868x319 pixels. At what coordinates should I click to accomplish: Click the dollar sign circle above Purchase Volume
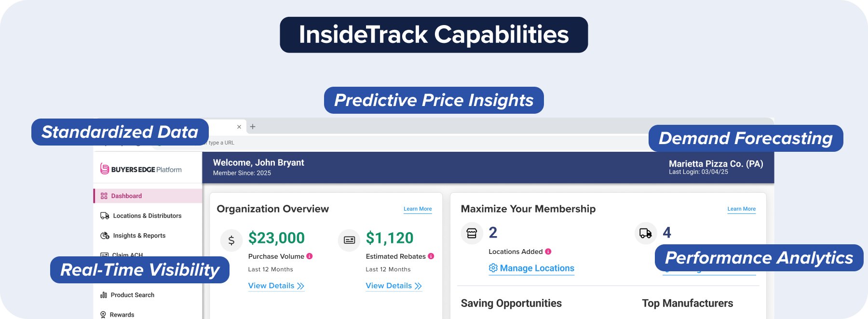coord(231,239)
